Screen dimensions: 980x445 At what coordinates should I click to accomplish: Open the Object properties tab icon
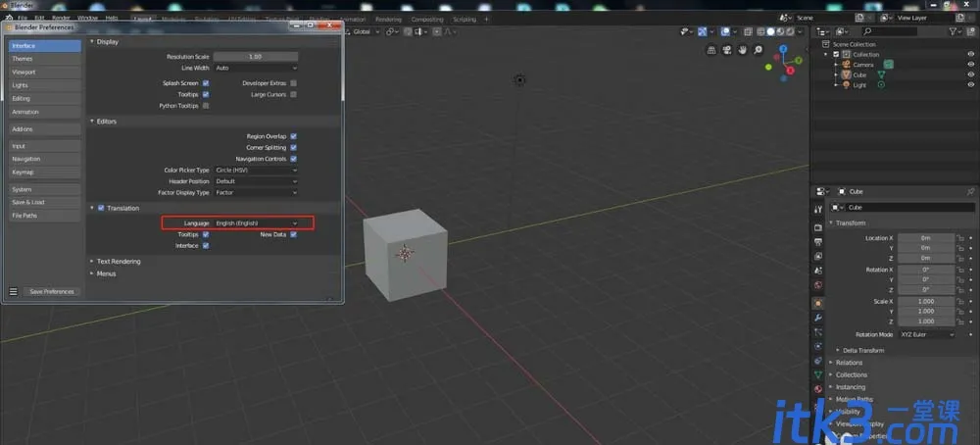(818, 303)
